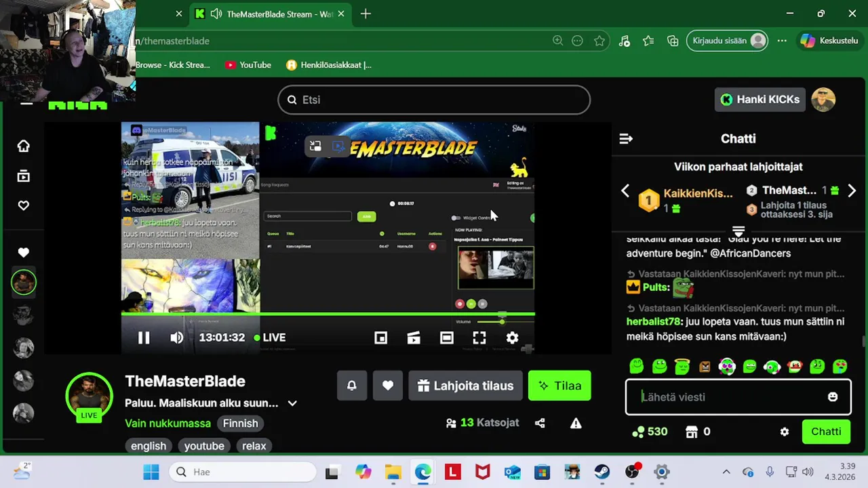Subscribe with the Tilaa button
Screen dimensions: 868x488
coord(559,386)
